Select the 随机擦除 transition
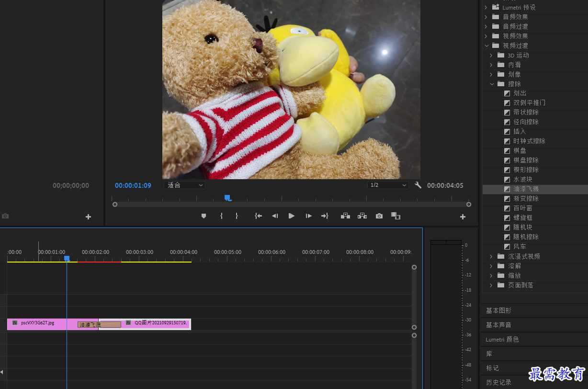Image resolution: width=588 pixels, height=389 pixels. [526, 237]
